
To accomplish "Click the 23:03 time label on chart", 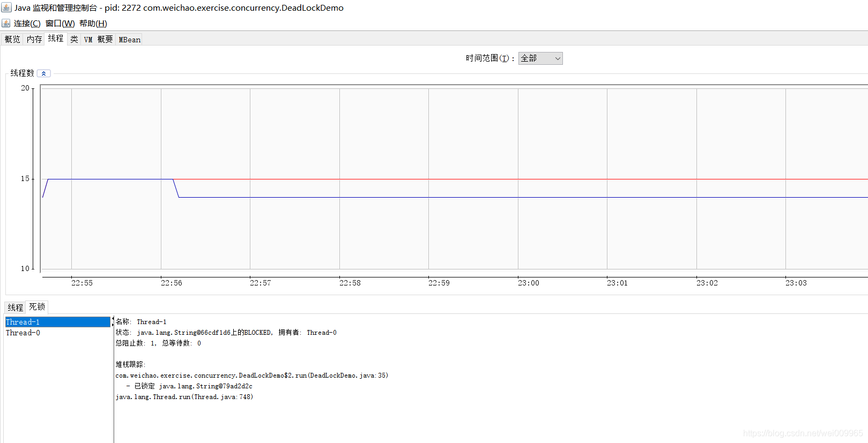I will 796,283.
